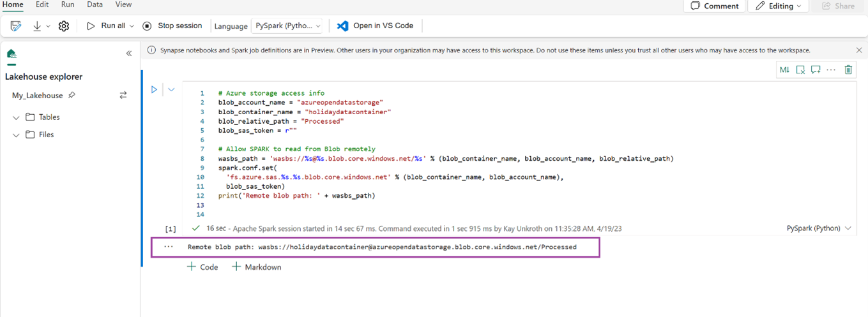Open the PySpark language dropdown
Screen dimensions: 868x317
[x=288, y=26]
